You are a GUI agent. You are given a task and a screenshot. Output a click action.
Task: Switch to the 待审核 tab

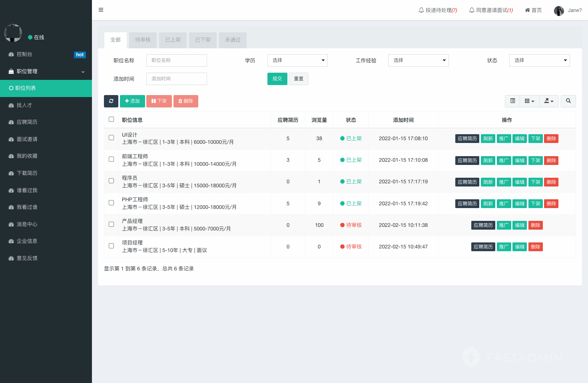tap(143, 40)
